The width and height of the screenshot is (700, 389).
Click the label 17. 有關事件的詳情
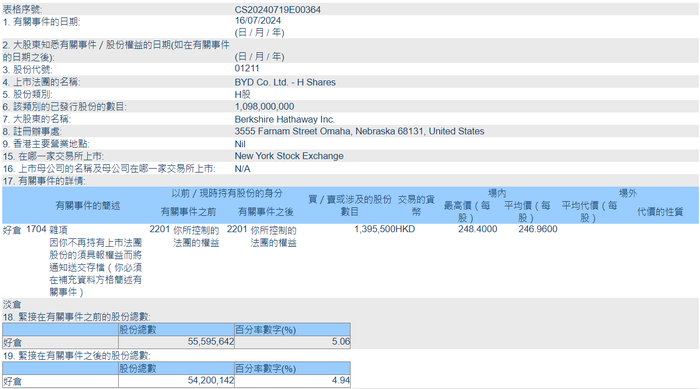pyautogui.click(x=44, y=181)
